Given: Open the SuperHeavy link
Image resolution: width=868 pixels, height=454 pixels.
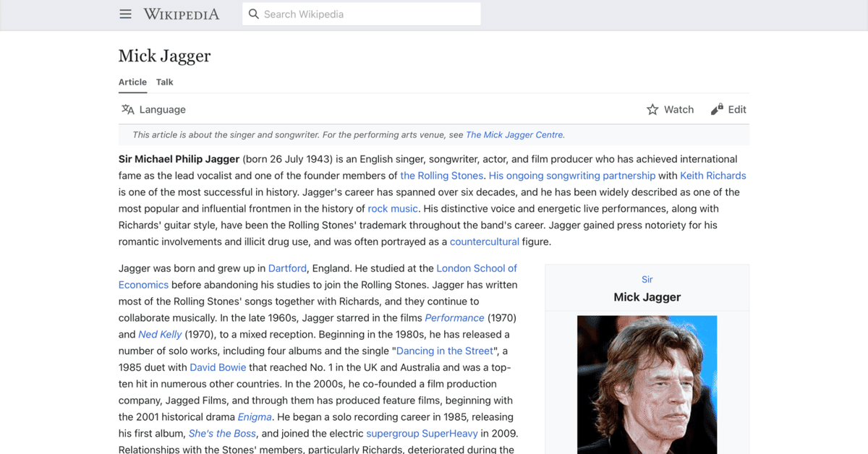Looking at the screenshot, I should click(x=450, y=434).
